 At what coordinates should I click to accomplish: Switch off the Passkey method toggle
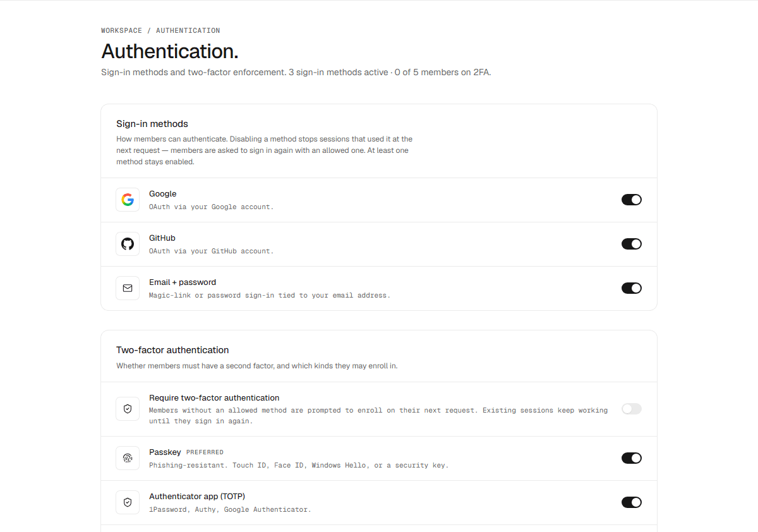coord(632,458)
